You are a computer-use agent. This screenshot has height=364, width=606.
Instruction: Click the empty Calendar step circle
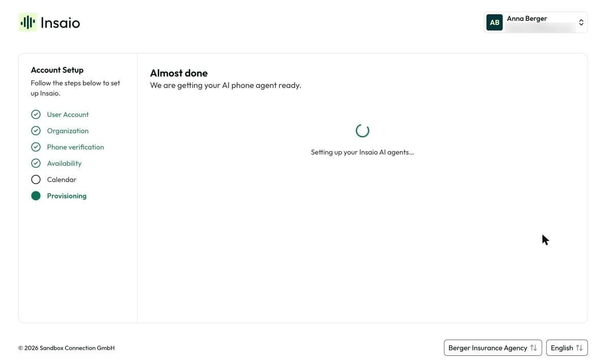tap(36, 179)
